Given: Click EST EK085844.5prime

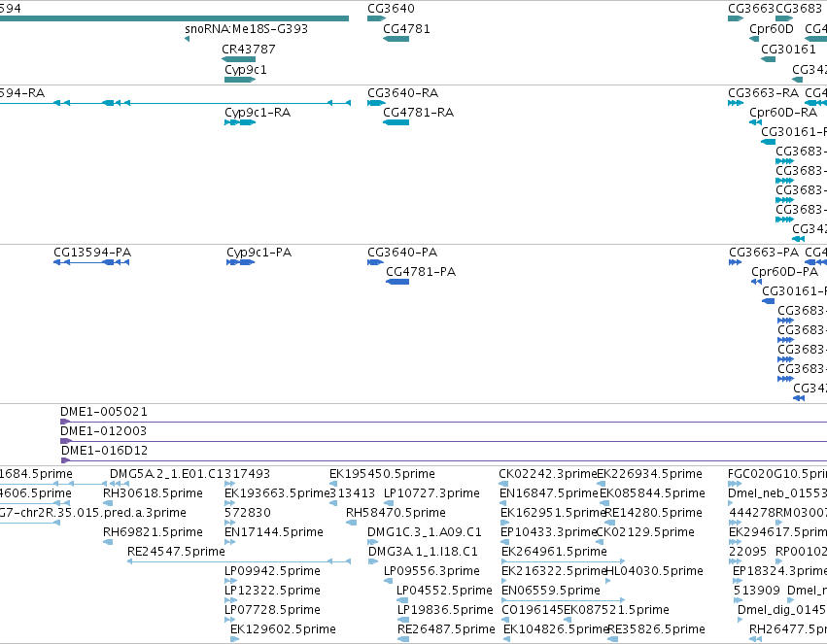Looking at the screenshot, I should click(x=652, y=493).
